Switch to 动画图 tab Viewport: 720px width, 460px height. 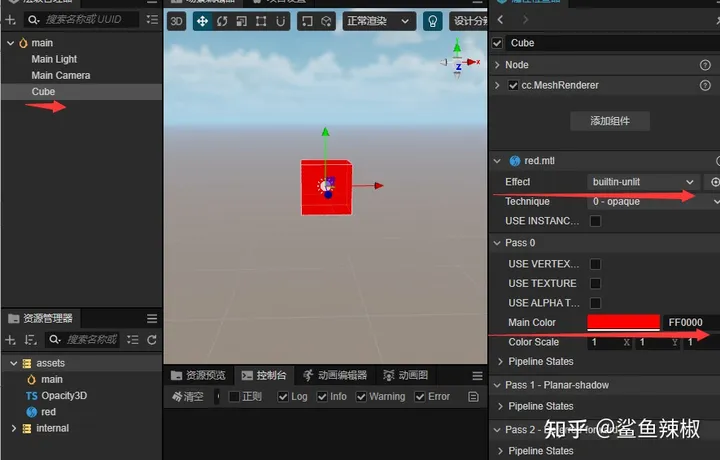tap(406, 376)
